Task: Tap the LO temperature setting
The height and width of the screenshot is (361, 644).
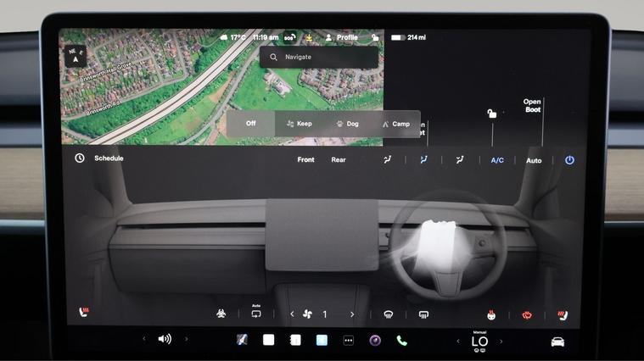Action: point(479,342)
